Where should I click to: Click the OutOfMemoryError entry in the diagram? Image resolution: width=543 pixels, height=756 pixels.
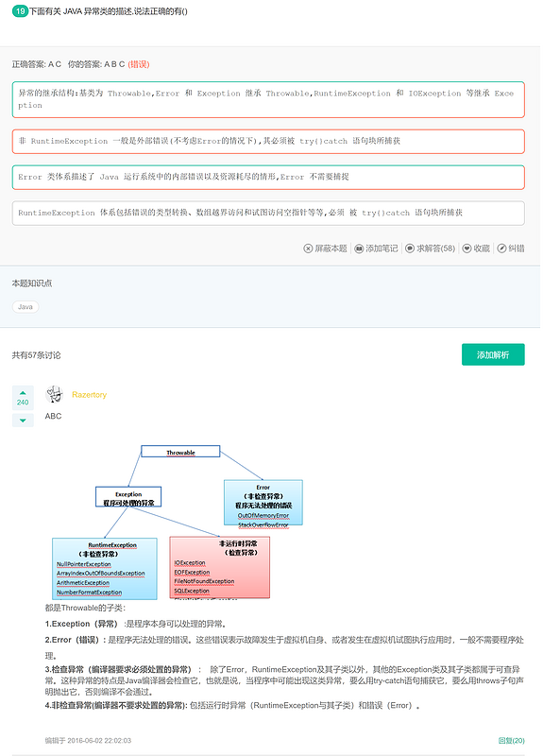[x=263, y=516]
